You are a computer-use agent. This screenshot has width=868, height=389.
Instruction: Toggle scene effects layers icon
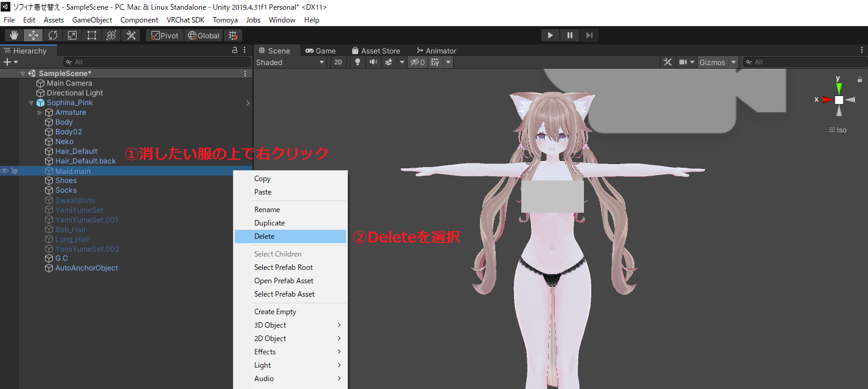[388, 62]
